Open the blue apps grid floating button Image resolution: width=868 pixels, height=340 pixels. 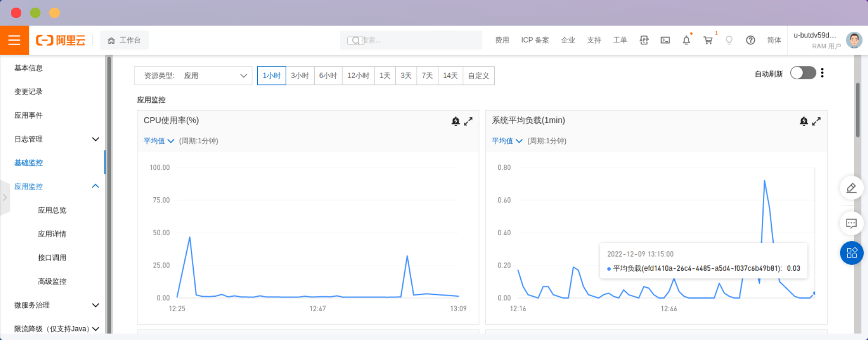(x=851, y=253)
